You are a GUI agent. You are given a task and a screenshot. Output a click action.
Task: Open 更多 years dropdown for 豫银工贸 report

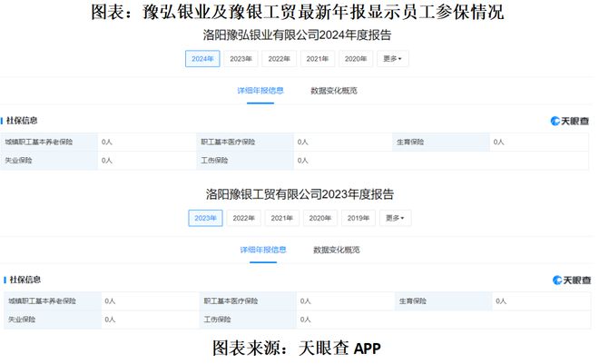point(396,218)
